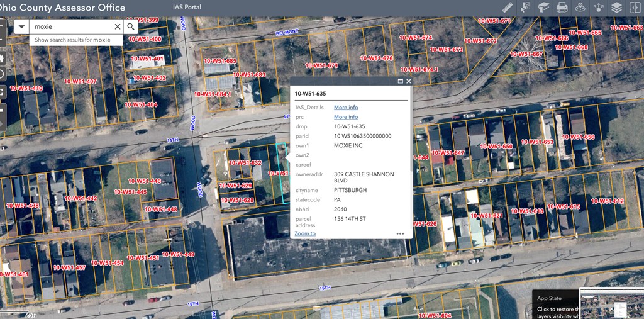This screenshot has height=319, width=644.
Task: Clear the moxie search text
Action: [x=117, y=27]
